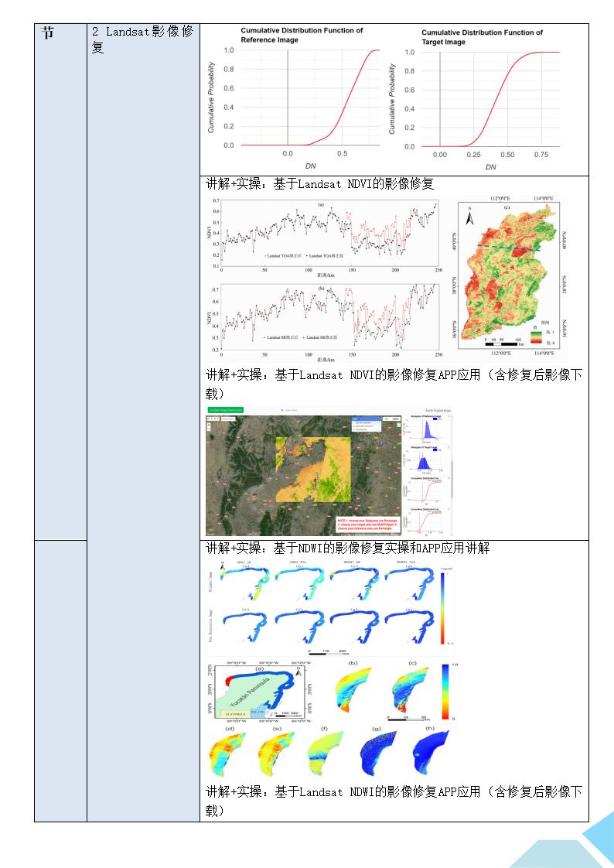Viewport: 614px width, 868px height.
Task: Click 'Earth Engine Apps' label in app screenshot
Action: point(438,410)
